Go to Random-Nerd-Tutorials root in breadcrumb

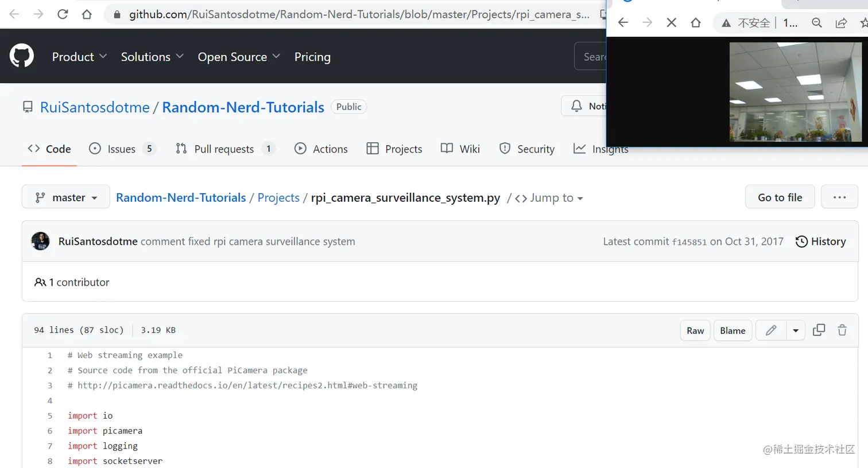(x=181, y=198)
